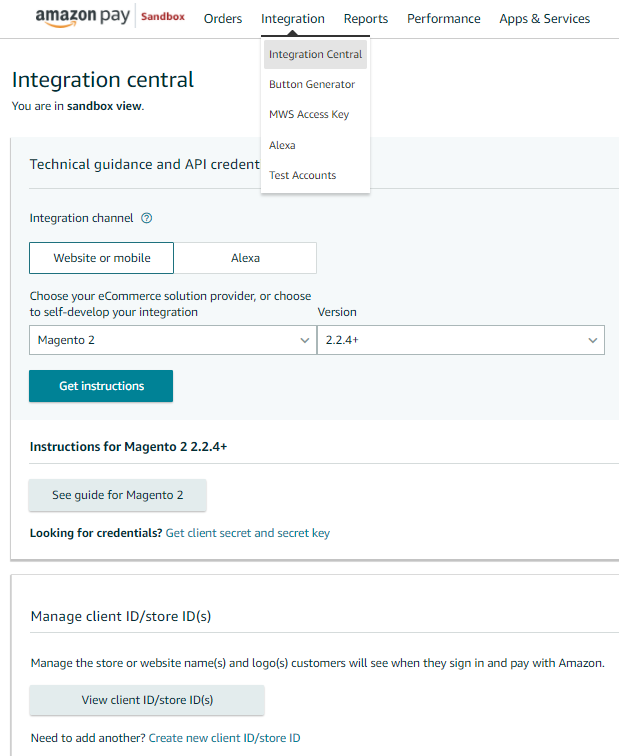Image resolution: width=619 pixels, height=756 pixels.
Task: Choose Alexa in the Integration submenu
Action: point(282,145)
